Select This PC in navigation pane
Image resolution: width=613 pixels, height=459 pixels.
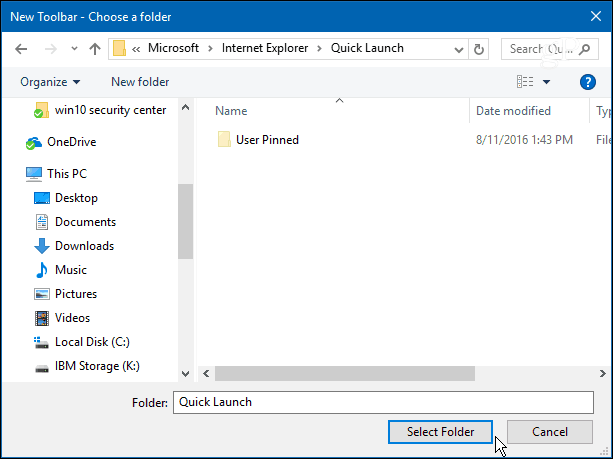(56, 174)
